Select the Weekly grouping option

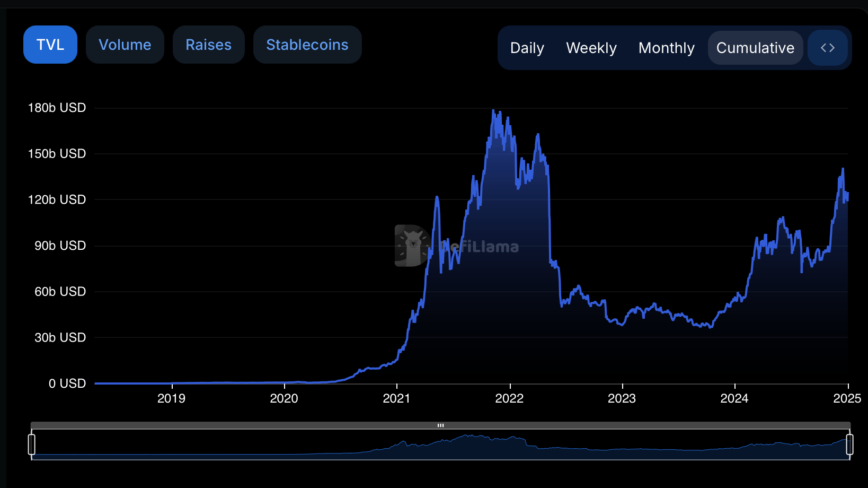(x=591, y=48)
